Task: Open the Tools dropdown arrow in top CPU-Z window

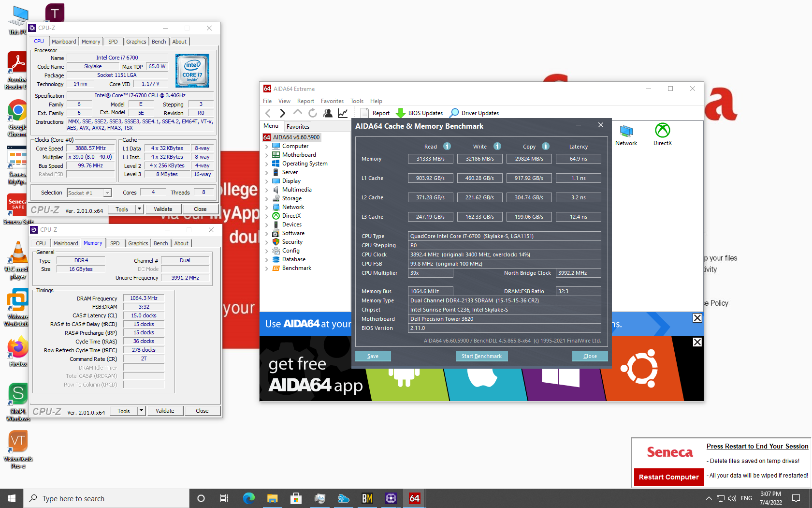Action: point(140,209)
